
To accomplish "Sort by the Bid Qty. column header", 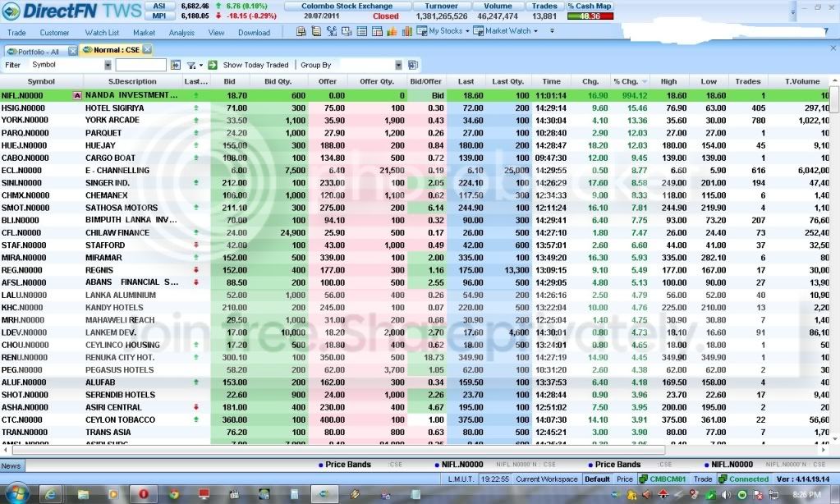I will point(278,81).
